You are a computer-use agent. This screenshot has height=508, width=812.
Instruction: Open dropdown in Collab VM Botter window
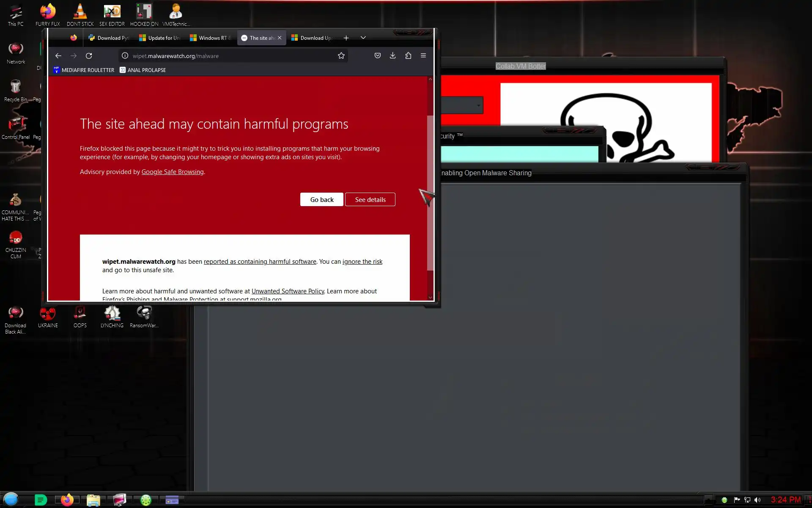(478, 105)
